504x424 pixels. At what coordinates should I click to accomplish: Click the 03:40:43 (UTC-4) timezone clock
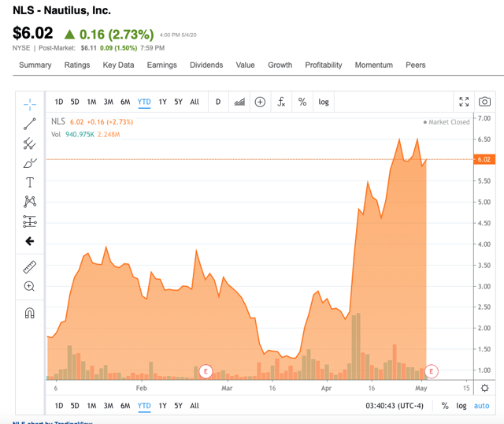point(395,406)
